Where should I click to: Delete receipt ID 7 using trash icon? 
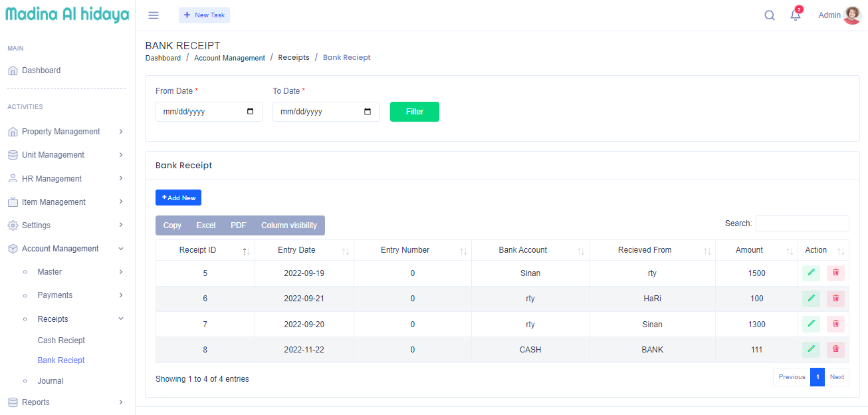(835, 325)
